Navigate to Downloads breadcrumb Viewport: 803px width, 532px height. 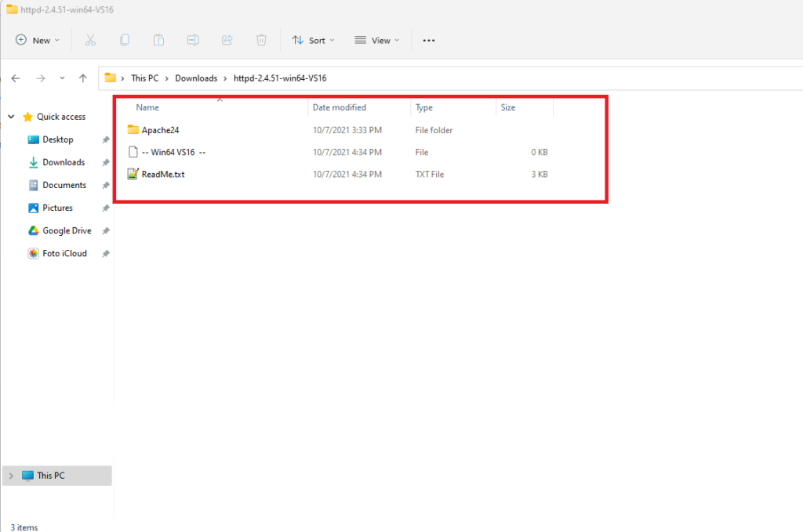coord(196,78)
